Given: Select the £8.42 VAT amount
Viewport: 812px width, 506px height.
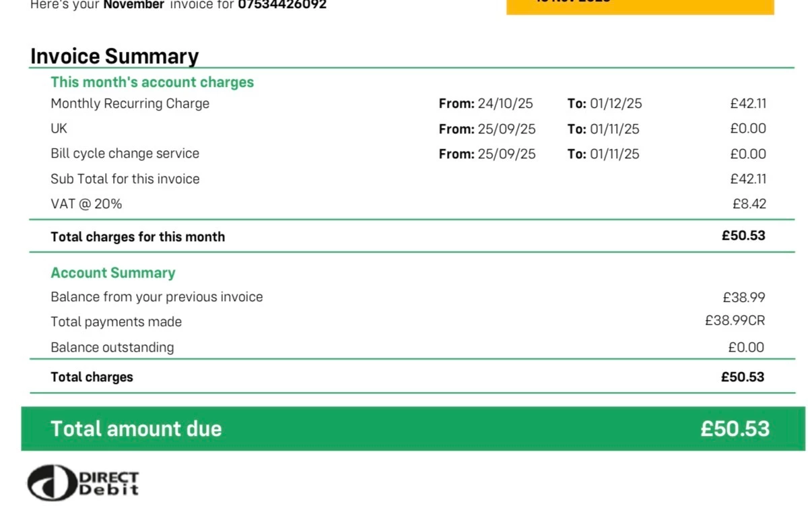Looking at the screenshot, I should (749, 203).
